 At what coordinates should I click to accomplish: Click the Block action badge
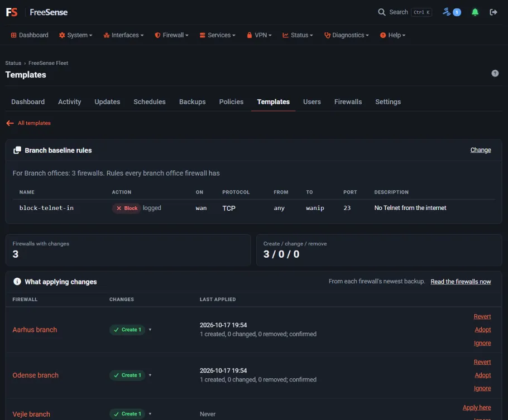pos(127,208)
